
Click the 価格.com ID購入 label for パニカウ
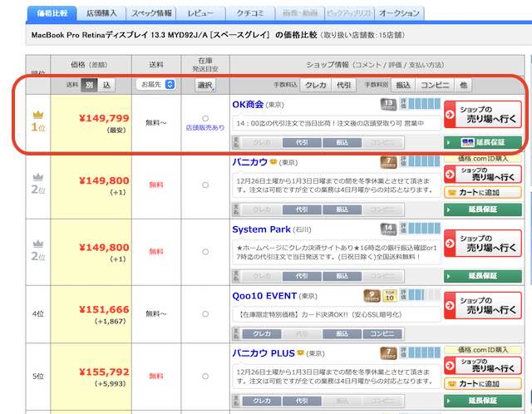483,159
